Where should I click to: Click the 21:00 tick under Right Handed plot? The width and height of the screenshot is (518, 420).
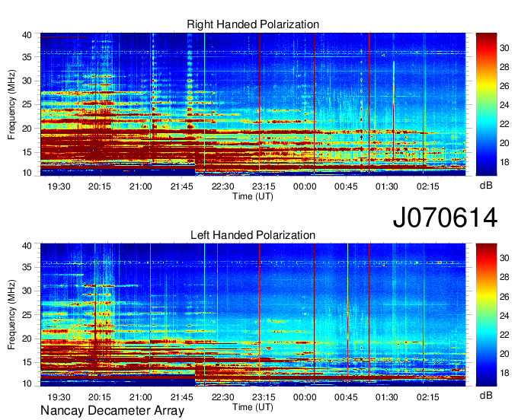[x=140, y=186]
